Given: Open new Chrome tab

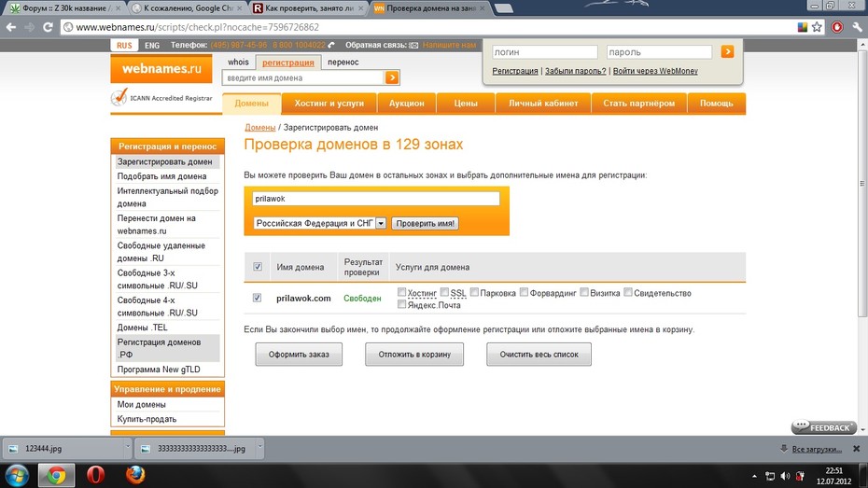Looking at the screenshot, I should pyautogui.click(x=503, y=8).
